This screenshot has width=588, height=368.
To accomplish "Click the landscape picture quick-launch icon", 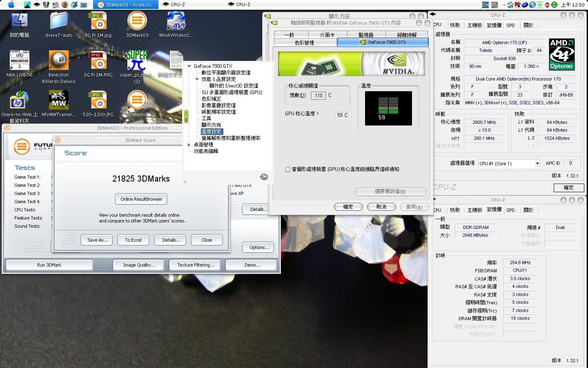I will (27, 5).
